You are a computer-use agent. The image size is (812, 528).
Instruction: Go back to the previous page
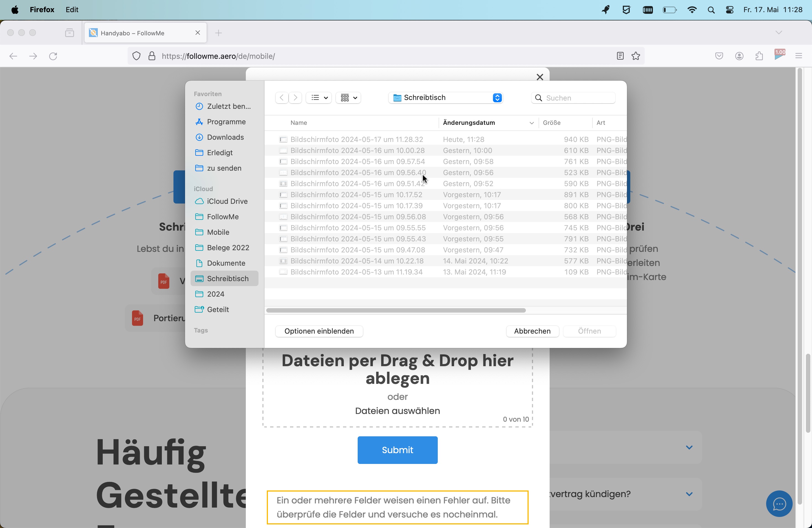pyautogui.click(x=13, y=56)
